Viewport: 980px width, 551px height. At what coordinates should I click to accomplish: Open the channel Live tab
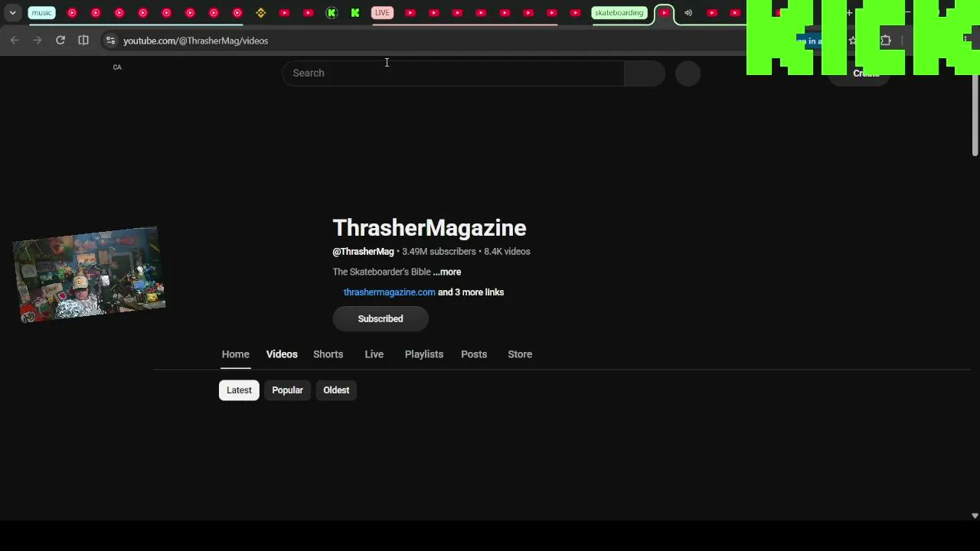[374, 354]
